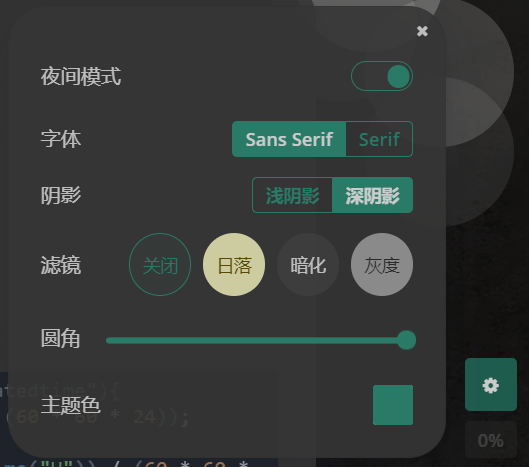Click the 主题色 label text
Image resolution: width=529 pixels, height=467 pixels.
click(71, 405)
